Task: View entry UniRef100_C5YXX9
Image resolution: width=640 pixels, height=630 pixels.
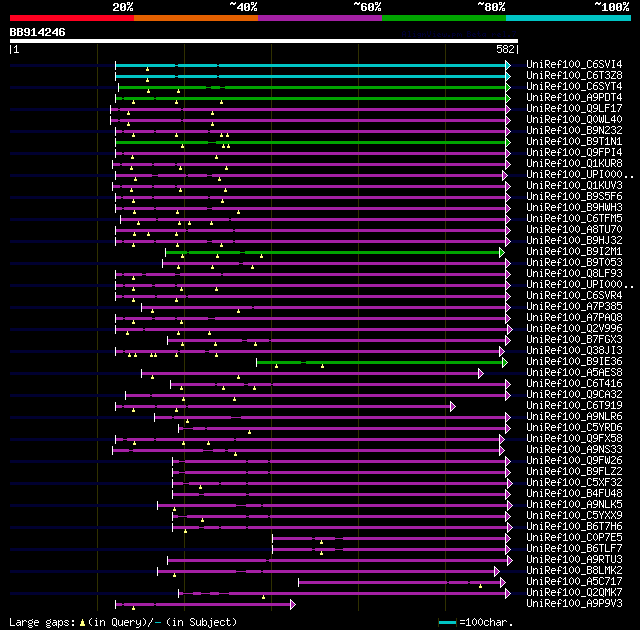Action: click(x=574, y=516)
